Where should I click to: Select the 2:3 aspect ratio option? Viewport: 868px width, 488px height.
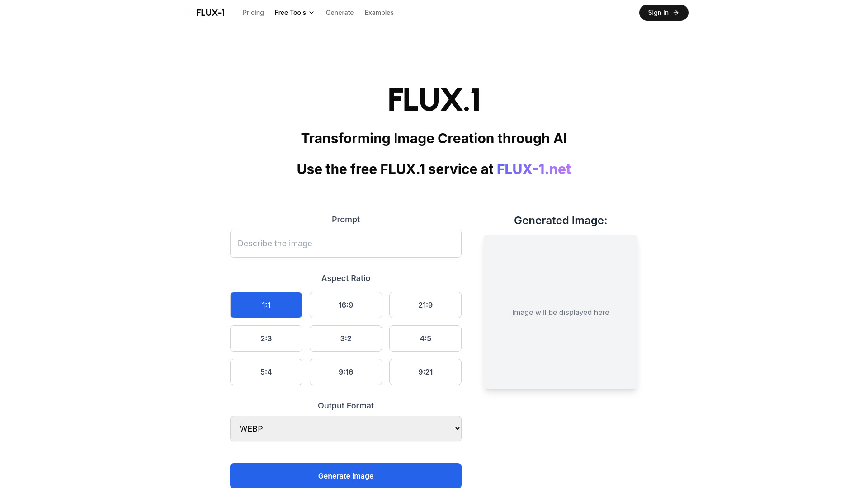[266, 338]
